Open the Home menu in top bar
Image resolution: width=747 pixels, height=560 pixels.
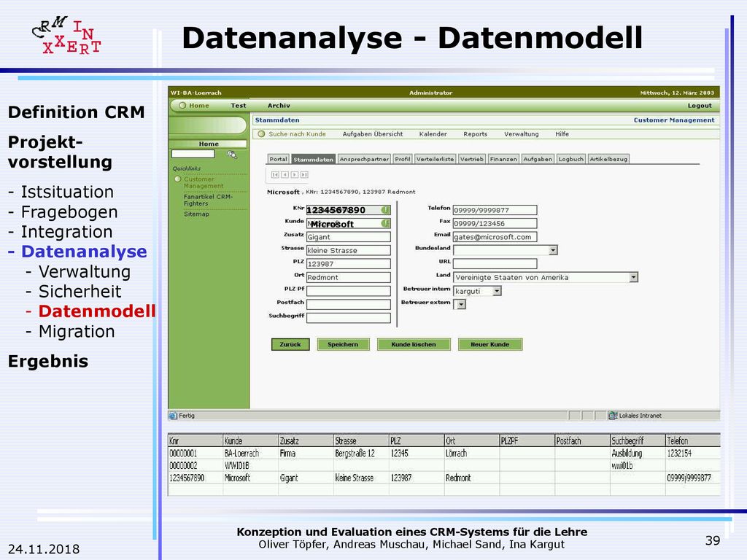pos(198,106)
